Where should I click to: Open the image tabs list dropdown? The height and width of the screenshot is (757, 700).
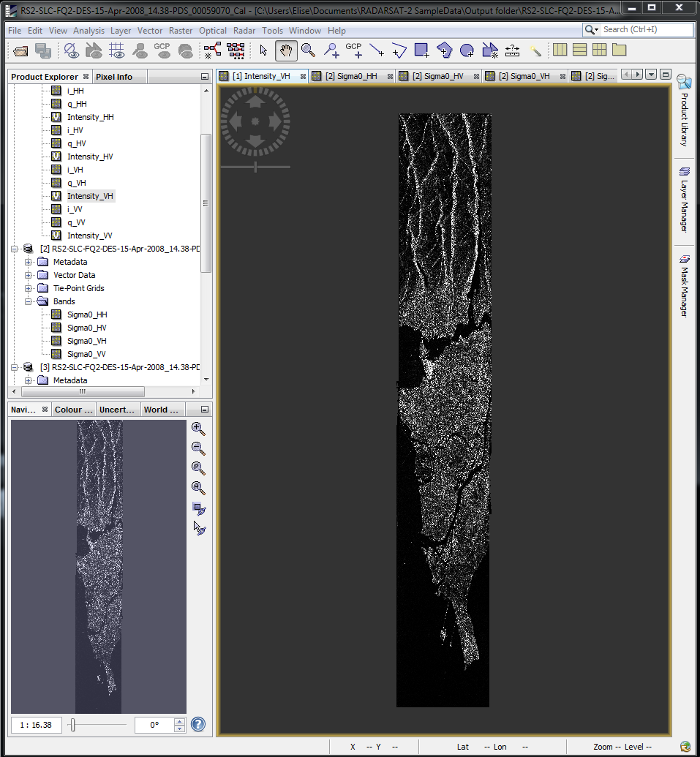(651, 75)
